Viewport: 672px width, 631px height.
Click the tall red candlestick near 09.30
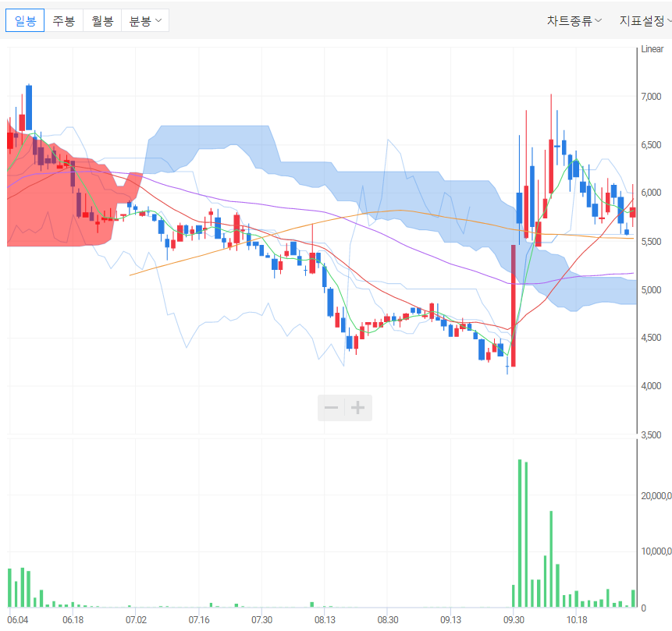coord(514,306)
